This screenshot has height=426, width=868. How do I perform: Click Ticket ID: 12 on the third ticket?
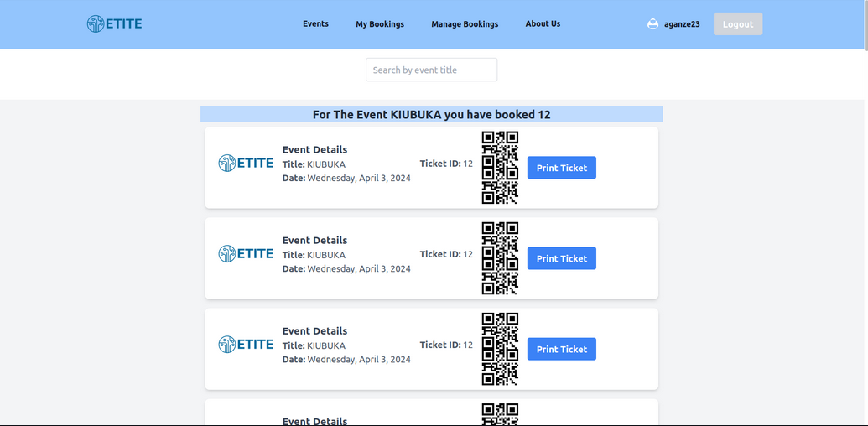click(446, 345)
